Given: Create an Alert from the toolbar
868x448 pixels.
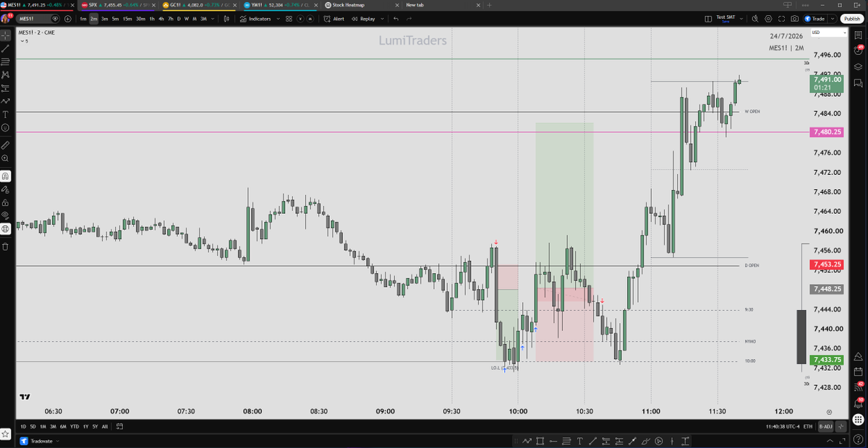Looking at the screenshot, I should (334, 19).
